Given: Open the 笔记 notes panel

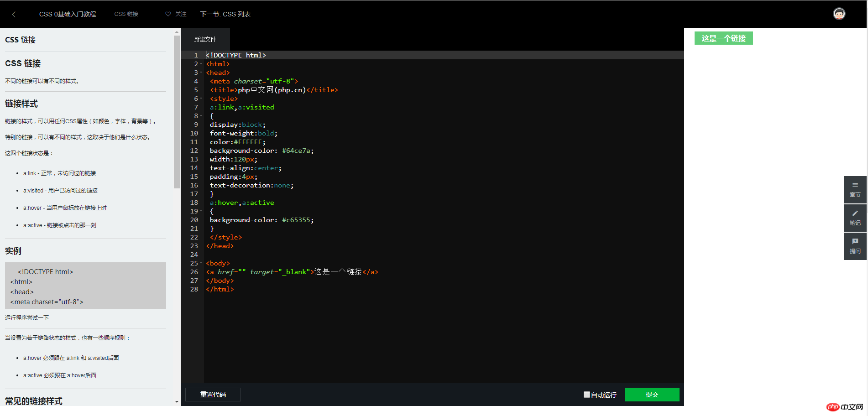Looking at the screenshot, I should [x=855, y=218].
